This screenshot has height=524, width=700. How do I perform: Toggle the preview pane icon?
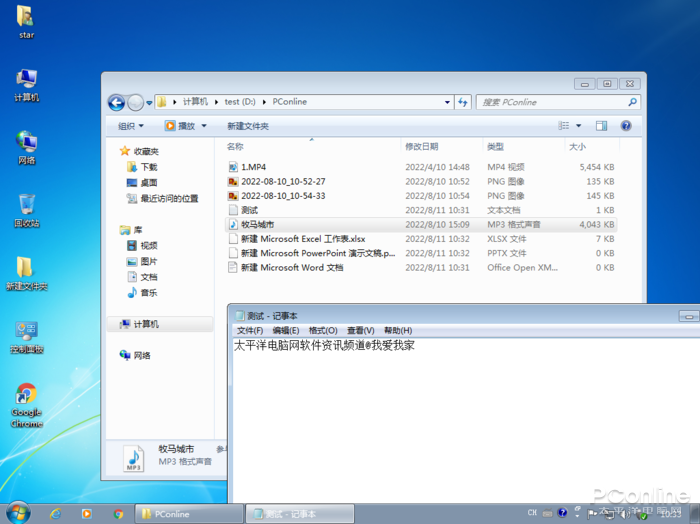[x=602, y=126]
